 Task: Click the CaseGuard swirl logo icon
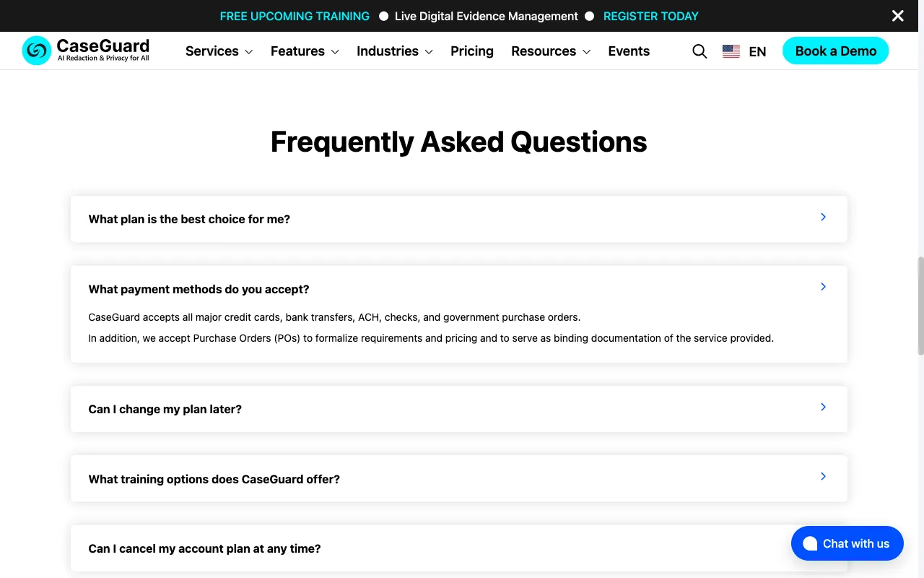(x=36, y=51)
